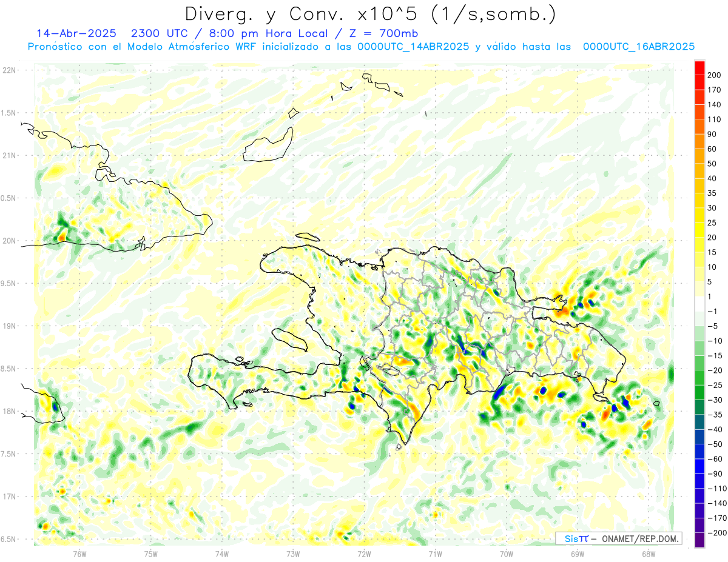Click the "71W" longitude label
The height and width of the screenshot is (562, 728).
pyautogui.click(x=435, y=554)
